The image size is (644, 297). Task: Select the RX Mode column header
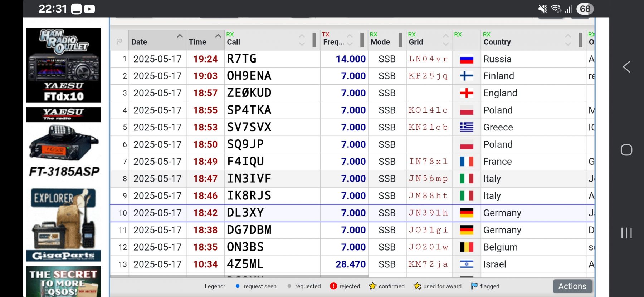(x=380, y=42)
